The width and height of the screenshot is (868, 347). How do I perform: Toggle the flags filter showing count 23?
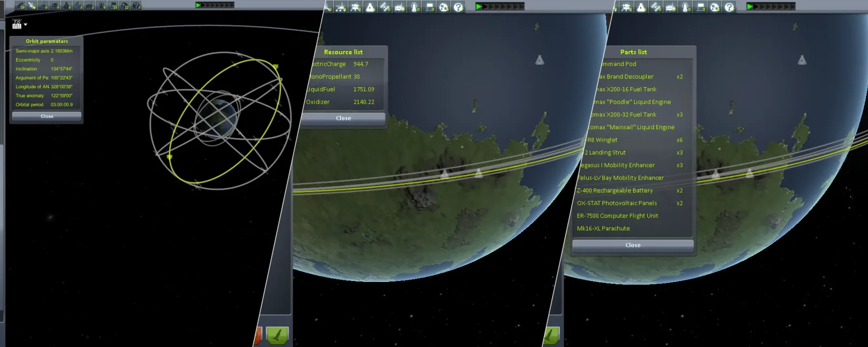113,6
